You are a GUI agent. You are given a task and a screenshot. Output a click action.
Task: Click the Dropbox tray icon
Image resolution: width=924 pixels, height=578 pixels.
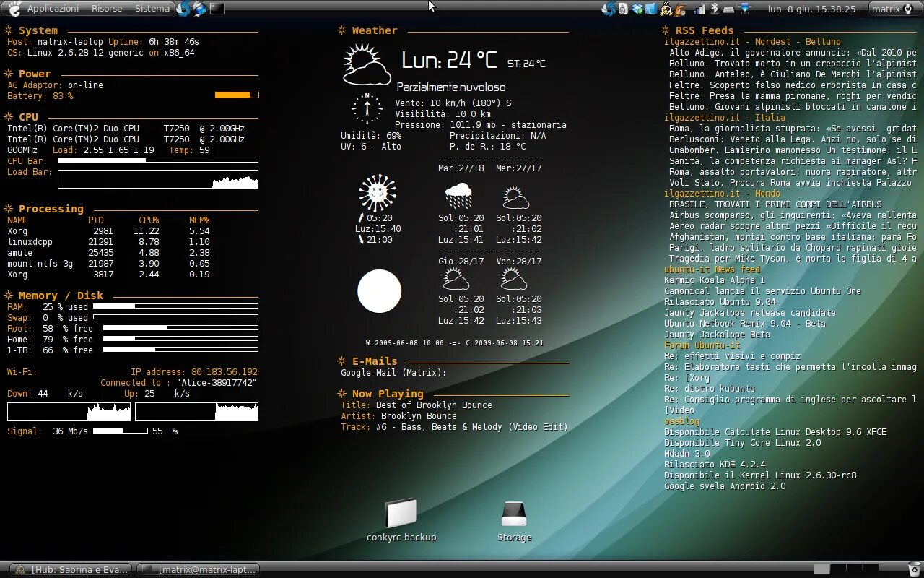point(637,9)
